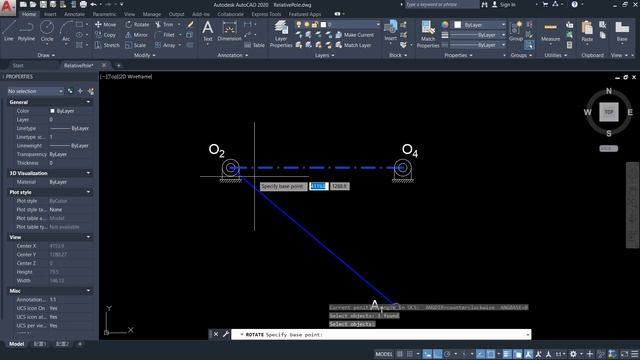
Task: Collapse the 3D Visualization section
Action: (x=88, y=173)
